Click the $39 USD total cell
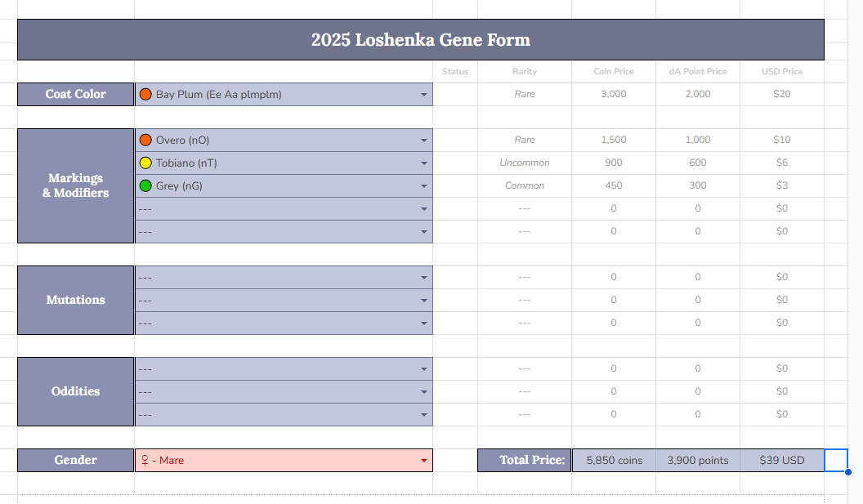This screenshot has height=504, width=863. 781,460
